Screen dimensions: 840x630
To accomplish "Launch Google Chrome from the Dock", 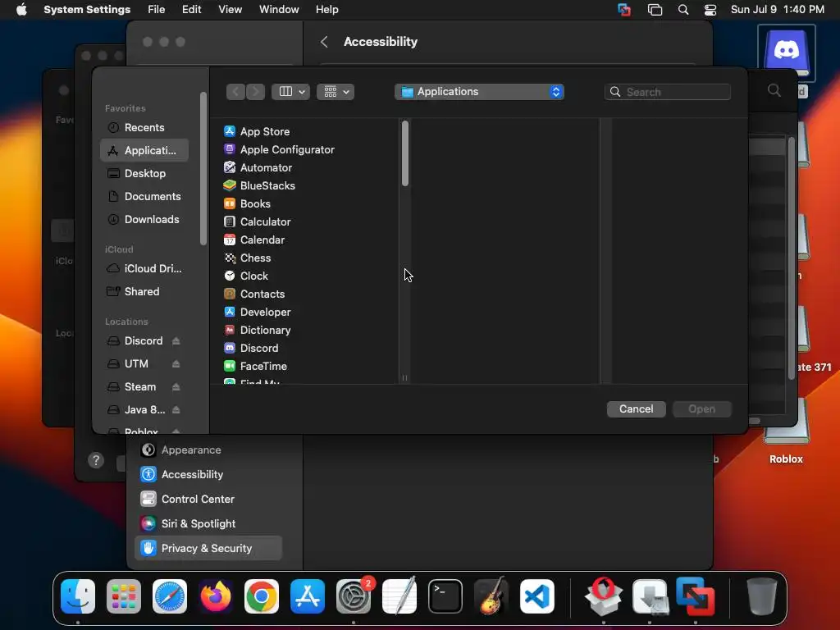I will (x=262, y=596).
